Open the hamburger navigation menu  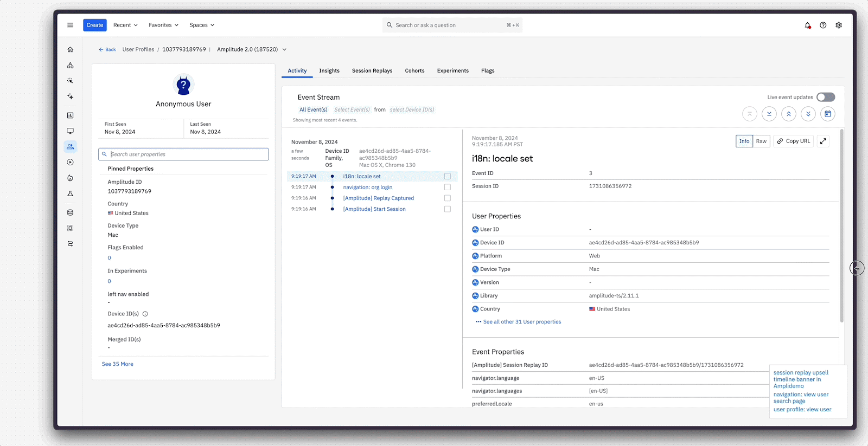70,25
